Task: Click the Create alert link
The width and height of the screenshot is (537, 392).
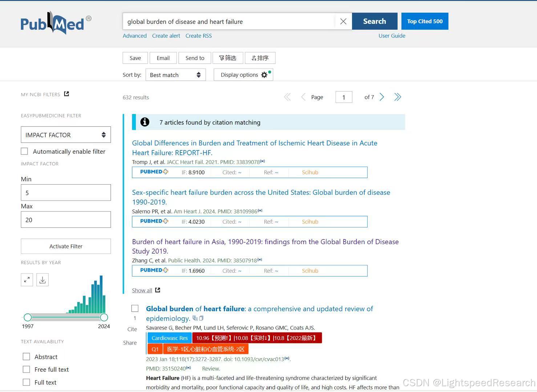Action: pyautogui.click(x=166, y=36)
